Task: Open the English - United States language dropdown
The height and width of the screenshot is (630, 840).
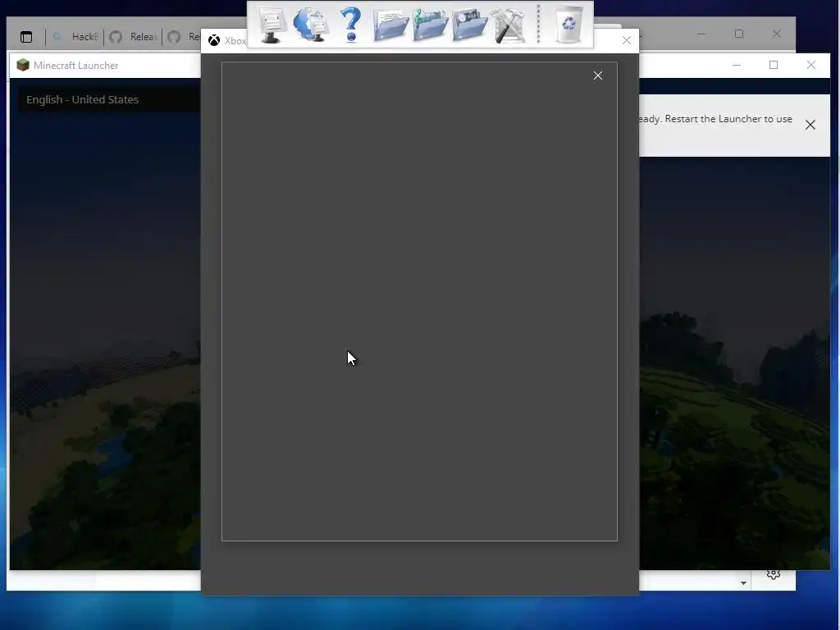Action: click(x=109, y=99)
